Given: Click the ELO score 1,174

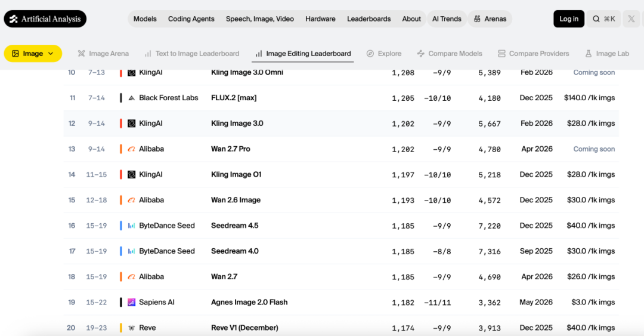Looking at the screenshot, I should click(x=403, y=328).
